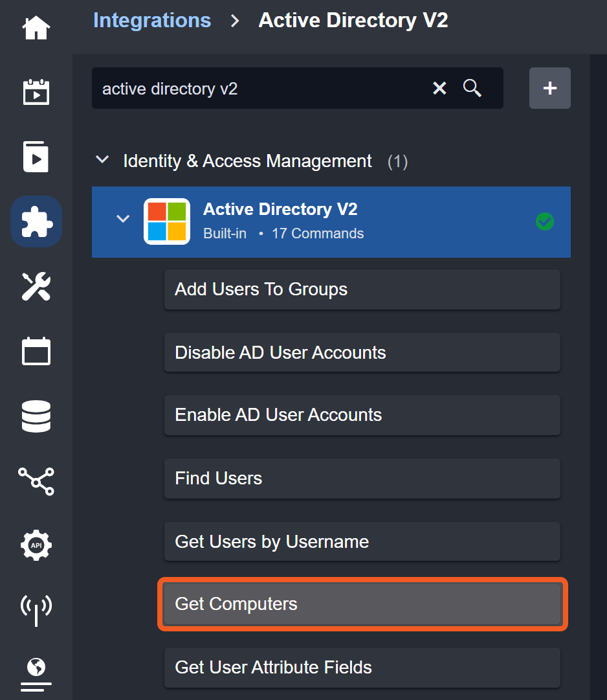Collapse Identity & Access Management category

pyautogui.click(x=102, y=160)
